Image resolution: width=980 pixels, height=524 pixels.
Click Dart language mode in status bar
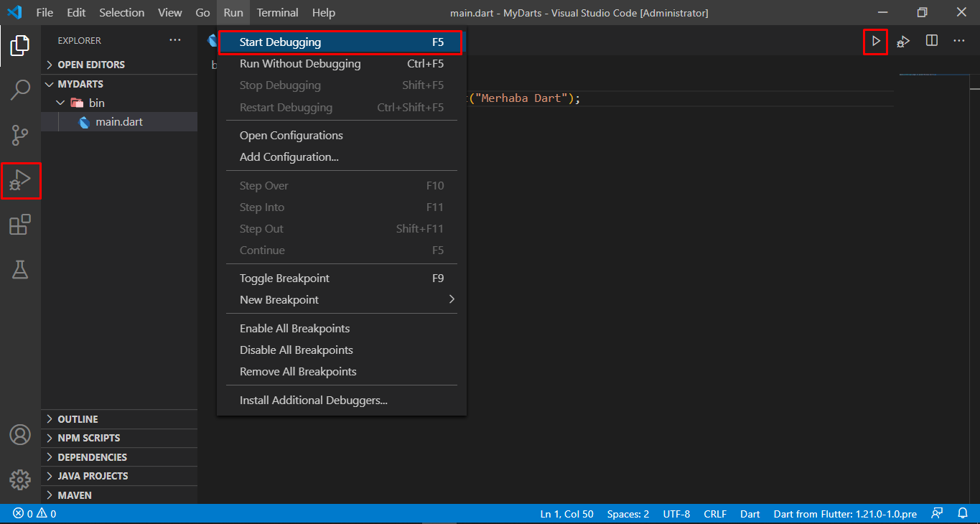750,514
